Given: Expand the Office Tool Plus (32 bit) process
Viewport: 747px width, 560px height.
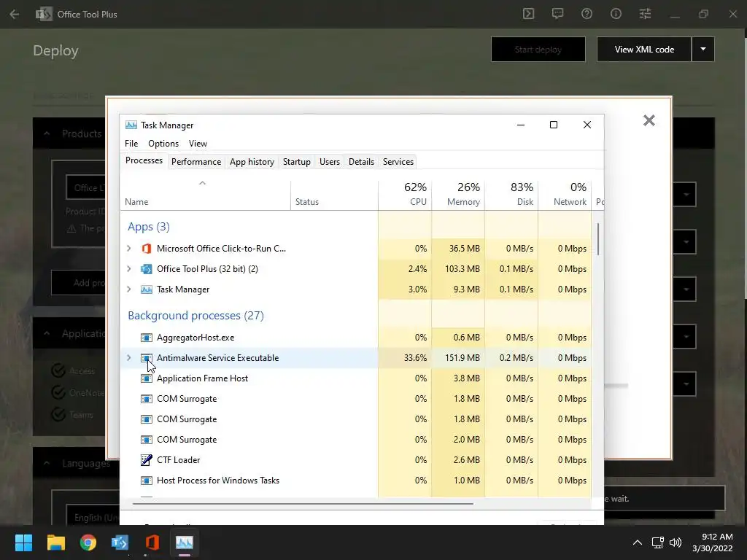Looking at the screenshot, I should (x=128, y=269).
